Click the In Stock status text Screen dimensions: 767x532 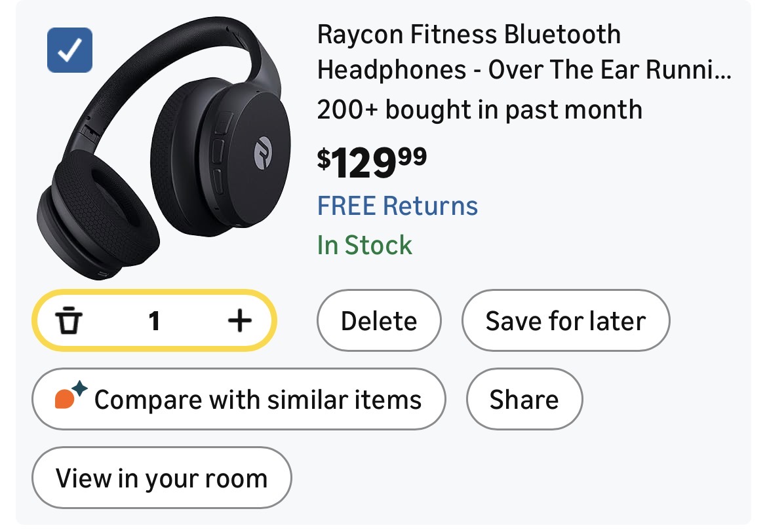tap(364, 245)
